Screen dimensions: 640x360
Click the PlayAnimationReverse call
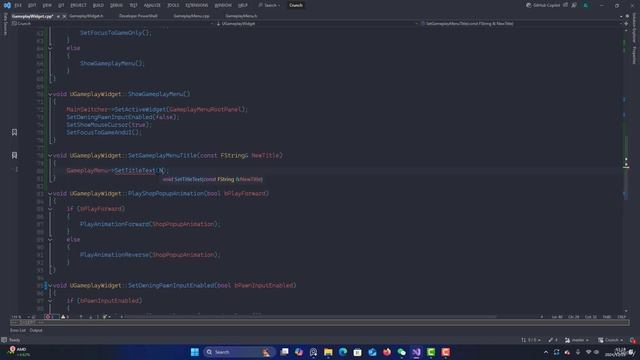115,255
